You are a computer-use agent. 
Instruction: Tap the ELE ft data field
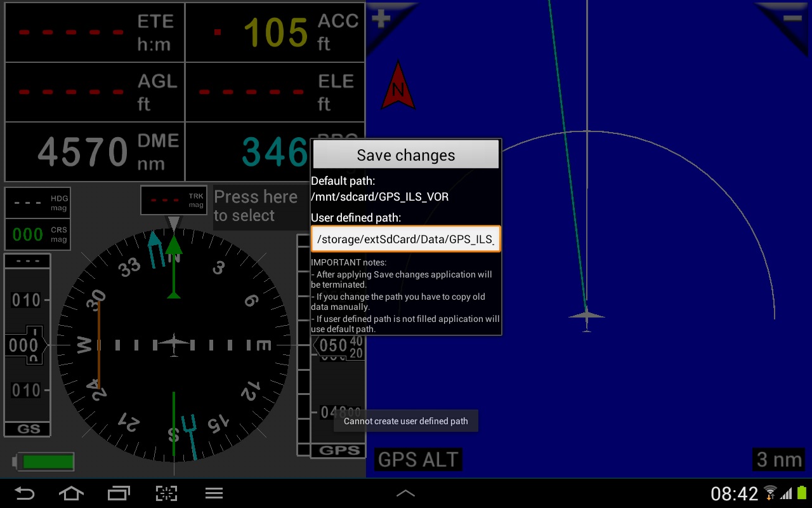pos(275,92)
